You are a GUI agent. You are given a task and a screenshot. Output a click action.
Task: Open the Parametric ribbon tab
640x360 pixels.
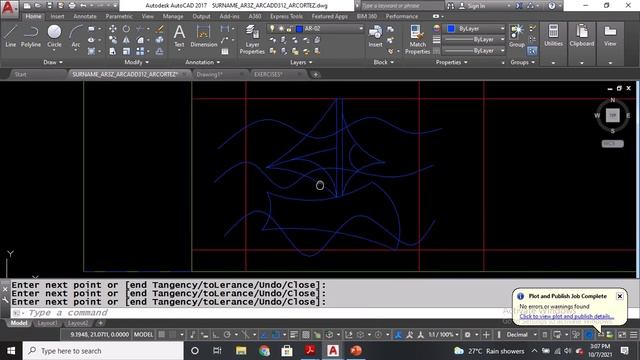119,16
